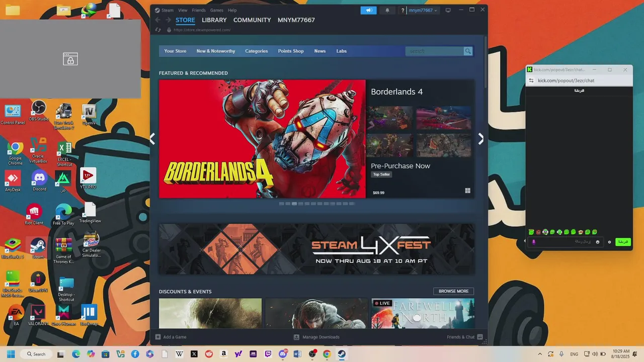Click the Steam announcements megaphone icon
This screenshot has height=362, width=644.
368,10
